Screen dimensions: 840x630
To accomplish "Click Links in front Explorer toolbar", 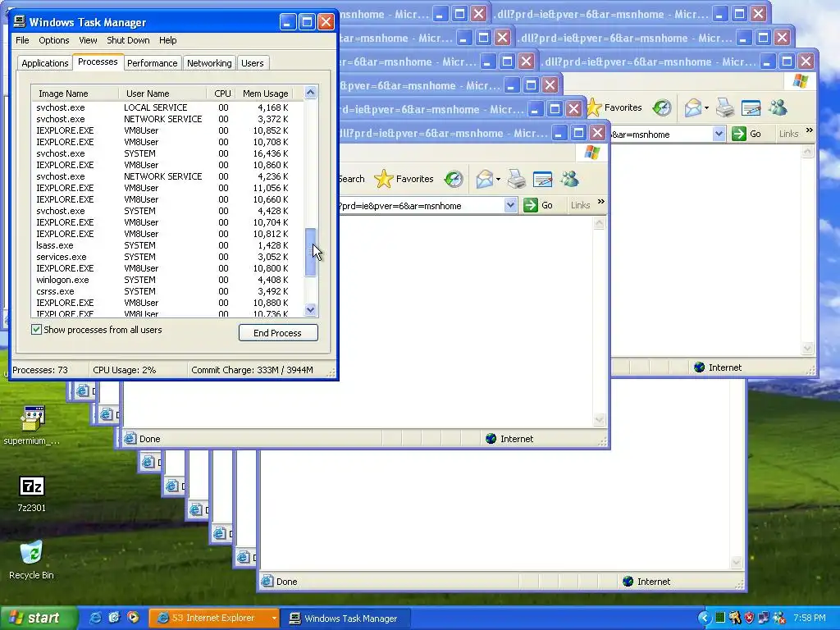I will coord(580,205).
